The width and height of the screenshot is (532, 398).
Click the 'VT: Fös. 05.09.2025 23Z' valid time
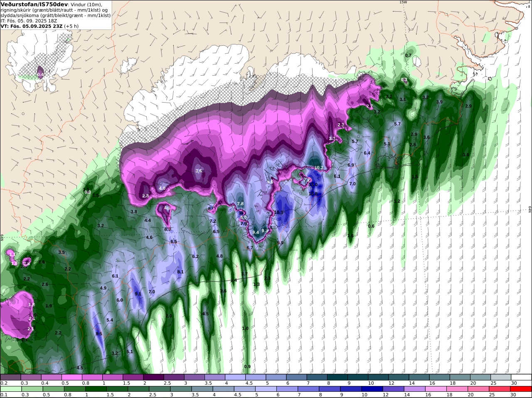point(32,26)
